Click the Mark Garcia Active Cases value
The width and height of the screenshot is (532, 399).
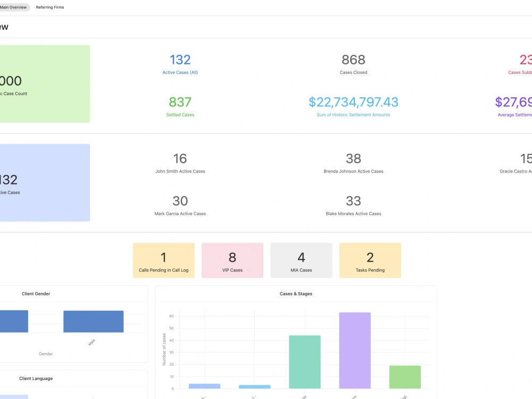pyautogui.click(x=180, y=205)
